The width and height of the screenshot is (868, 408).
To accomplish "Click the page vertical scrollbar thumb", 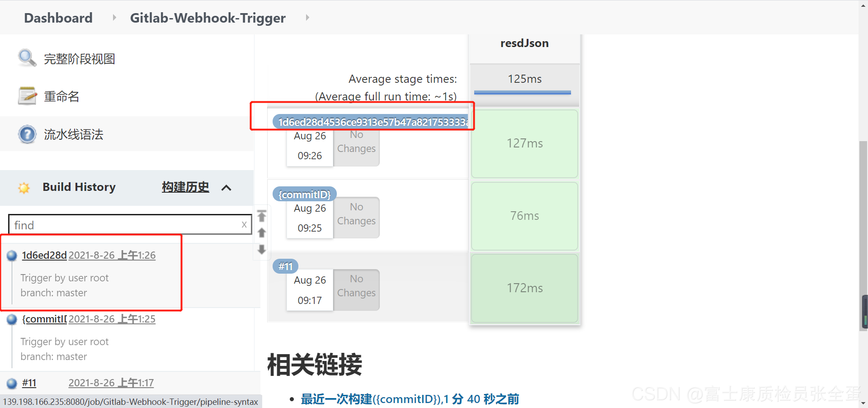I will pos(863,235).
